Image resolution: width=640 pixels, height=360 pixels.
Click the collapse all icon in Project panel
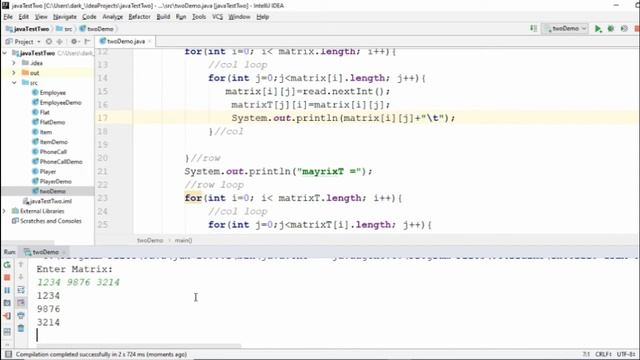click(60, 42)
